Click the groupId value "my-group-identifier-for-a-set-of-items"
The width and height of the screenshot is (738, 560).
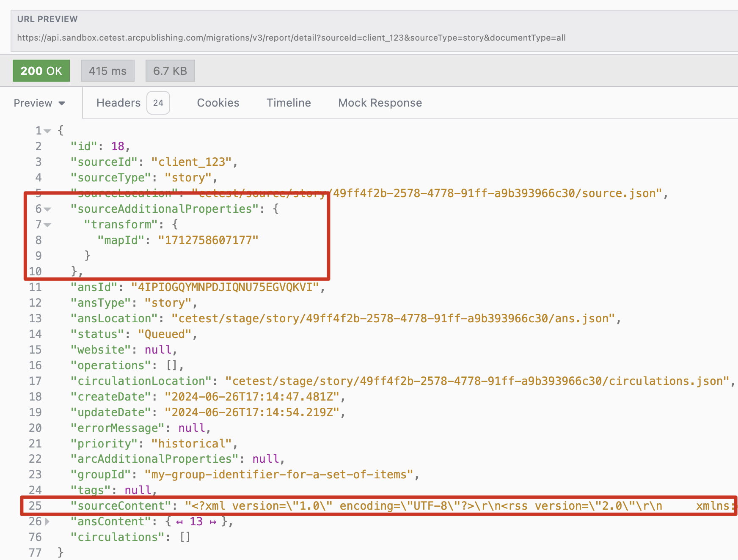(x=279, y=475)
